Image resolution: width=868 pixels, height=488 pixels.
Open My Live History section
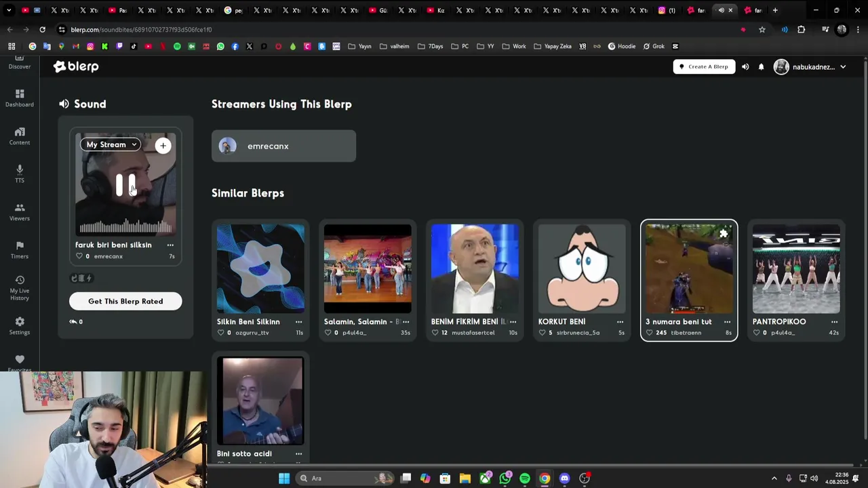coord(20,288)
